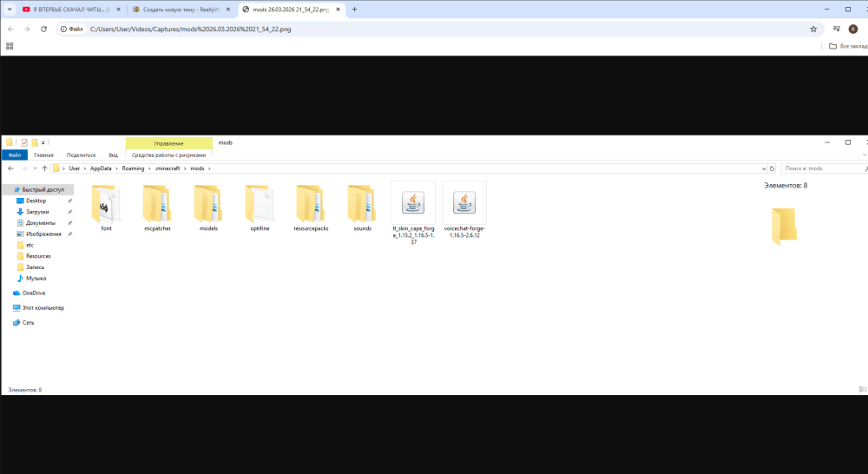This screenshot has width=868, height=474.
Task: Open the font folder icon
Action: pyautogui.click(x=106, y=204)
